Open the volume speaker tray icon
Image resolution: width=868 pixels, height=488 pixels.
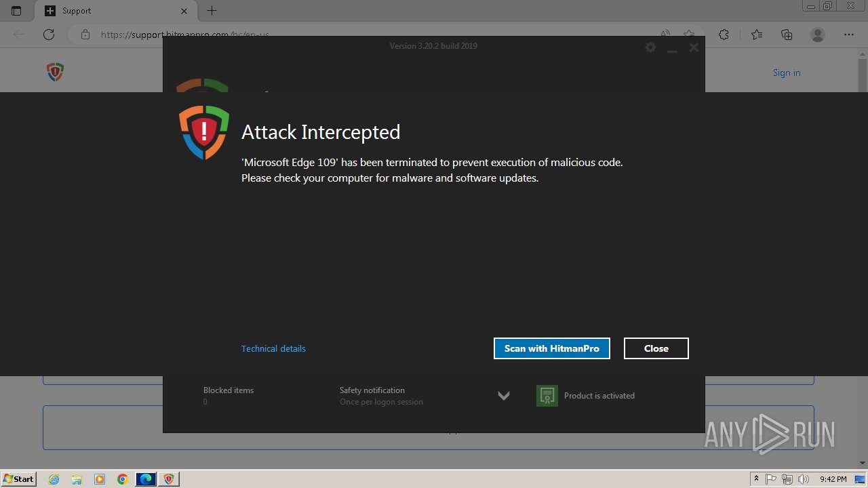tap(804, 479)
